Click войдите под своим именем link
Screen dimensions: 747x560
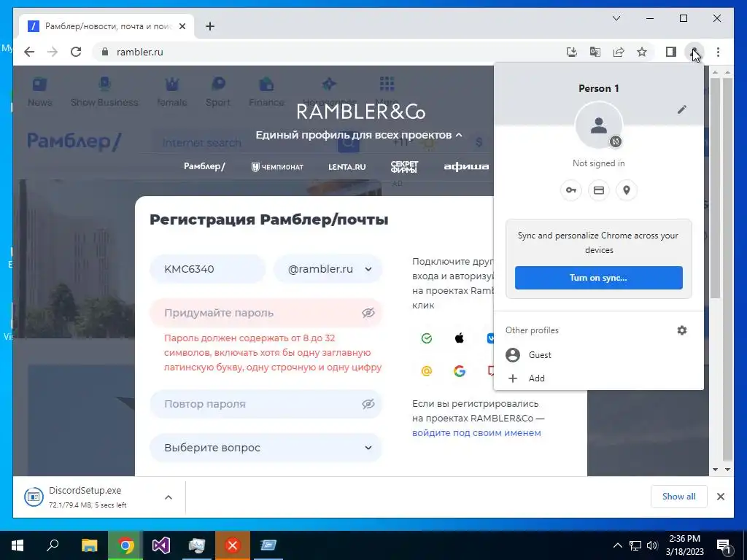(x=476, y=433)
